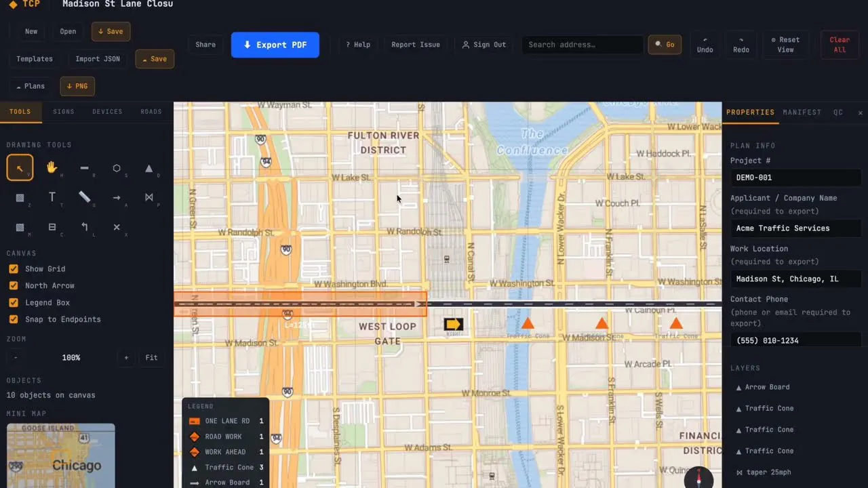Select the hatched zone tool (Z)
This screenshot has height=488, width=868.
coord(20,197)
